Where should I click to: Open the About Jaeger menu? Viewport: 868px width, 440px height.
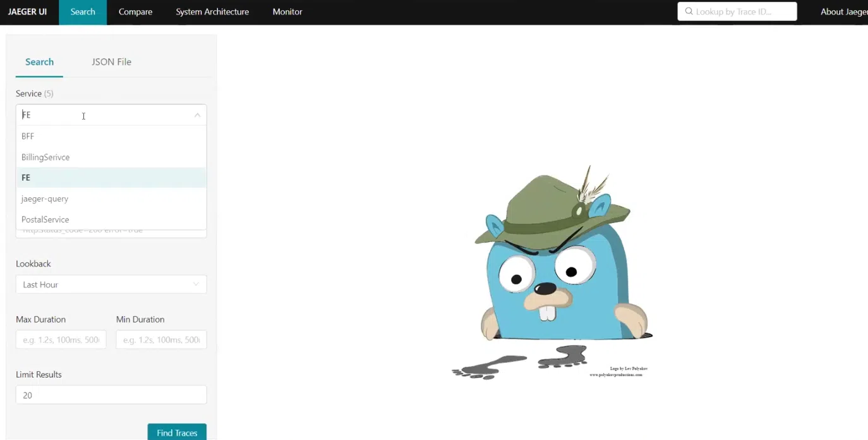(x=844, y=12)
